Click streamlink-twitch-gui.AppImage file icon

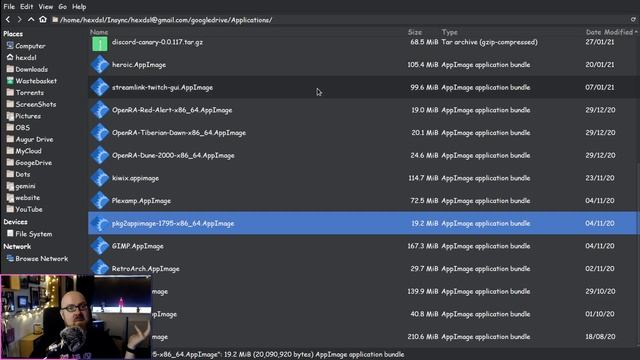100,87
